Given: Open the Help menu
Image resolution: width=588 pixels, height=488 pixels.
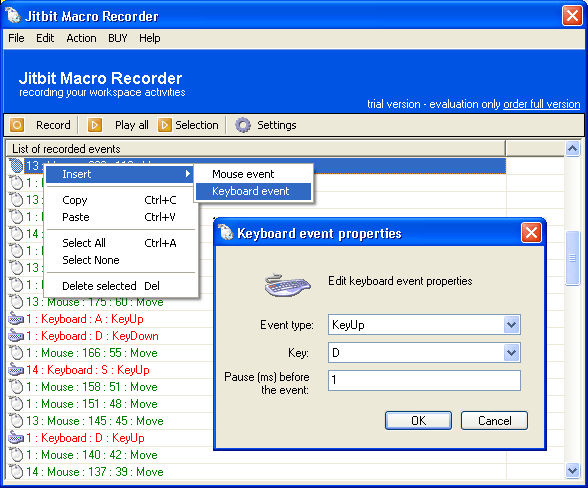Looking at the screenshot, I should point(150,38).
